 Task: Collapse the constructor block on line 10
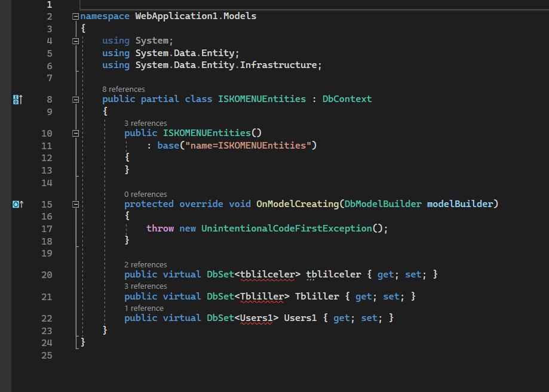75,134
